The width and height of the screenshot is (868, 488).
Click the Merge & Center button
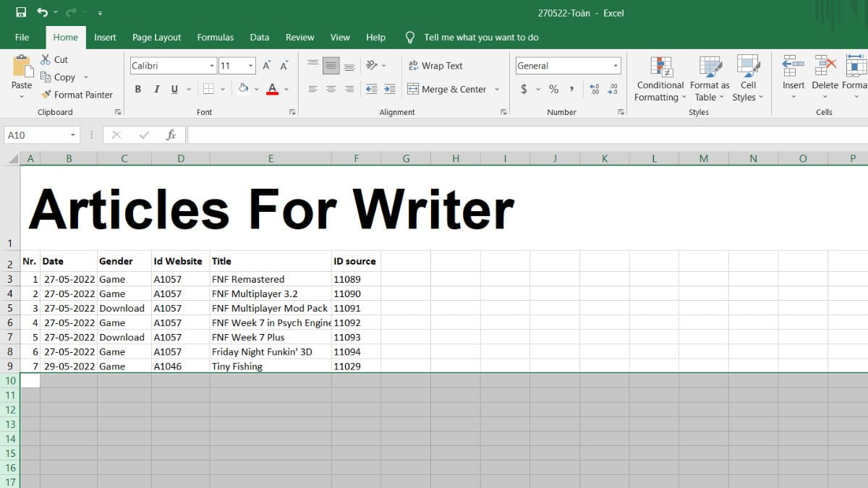[x=446, y=89]
